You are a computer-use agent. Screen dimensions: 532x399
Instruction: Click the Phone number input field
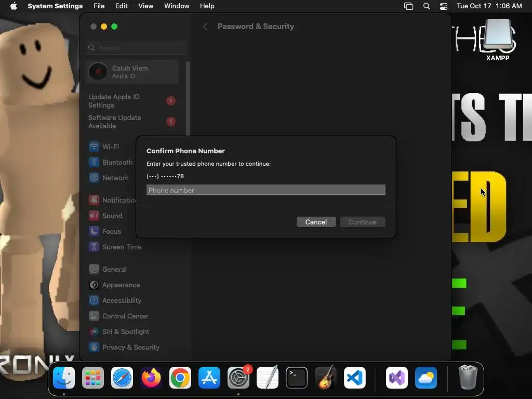pos(266,190)
